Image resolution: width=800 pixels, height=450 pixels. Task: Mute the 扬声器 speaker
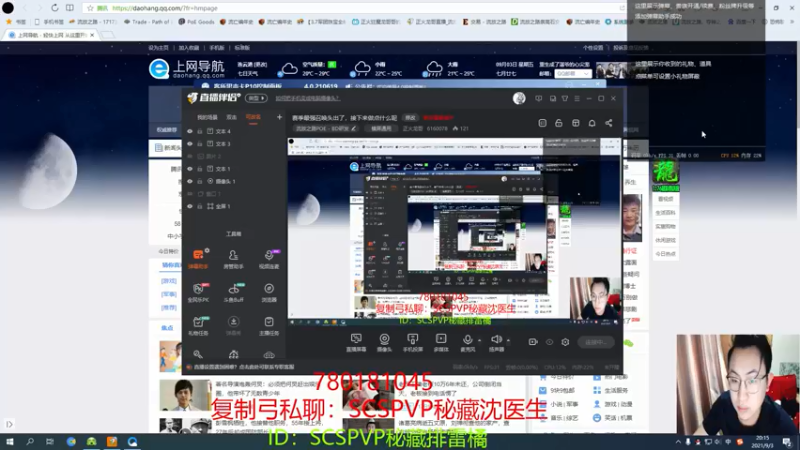496,342
